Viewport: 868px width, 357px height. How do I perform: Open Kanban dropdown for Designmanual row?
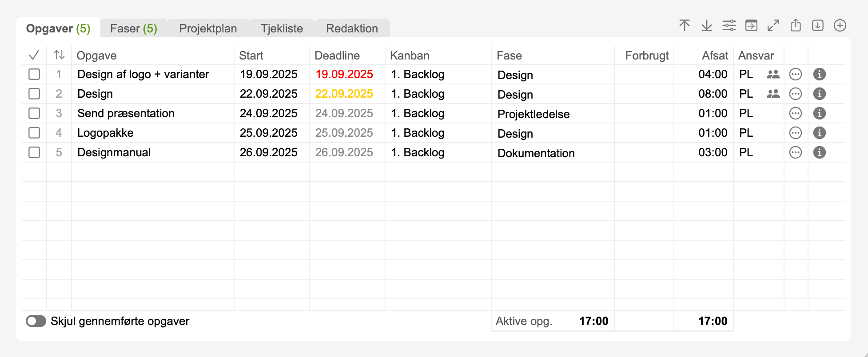point(438,152)
